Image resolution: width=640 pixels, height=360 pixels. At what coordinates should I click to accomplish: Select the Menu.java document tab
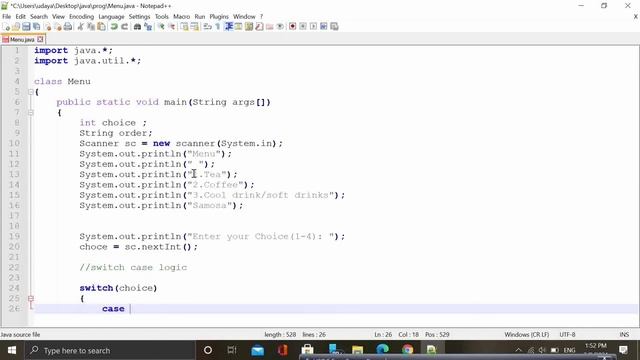(x=22, y=40)
